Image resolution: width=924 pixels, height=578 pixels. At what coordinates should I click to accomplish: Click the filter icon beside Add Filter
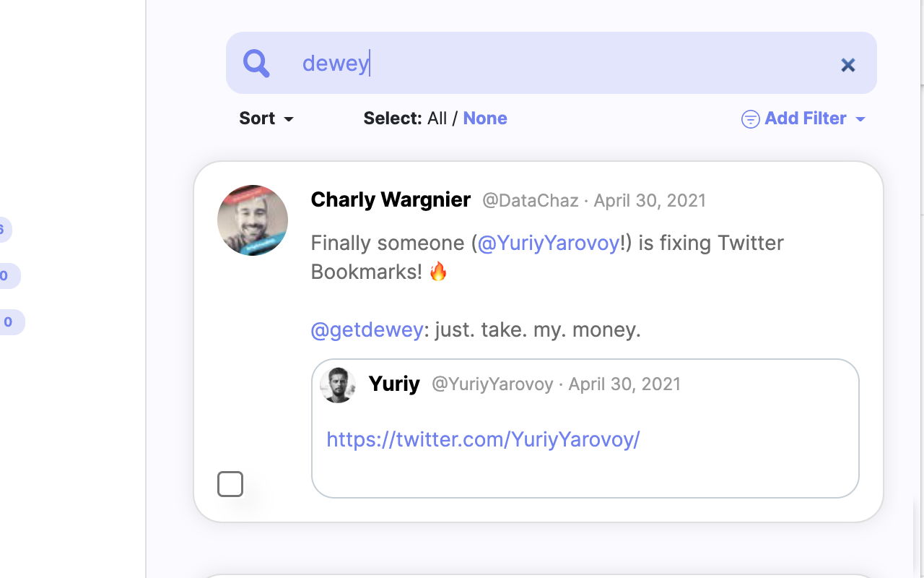751,119
